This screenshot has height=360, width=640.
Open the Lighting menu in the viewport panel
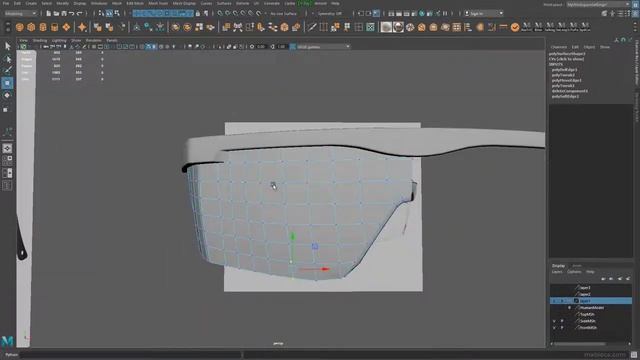pos(59,40)
